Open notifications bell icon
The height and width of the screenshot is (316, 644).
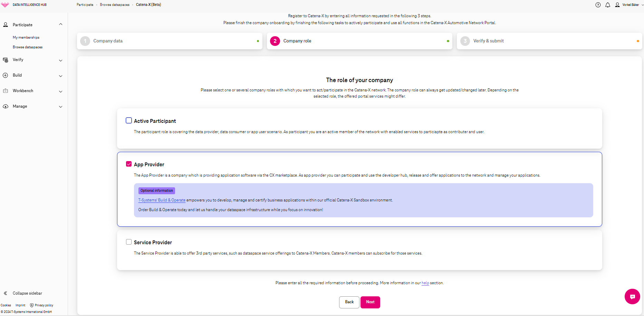(x=608, y=5)
